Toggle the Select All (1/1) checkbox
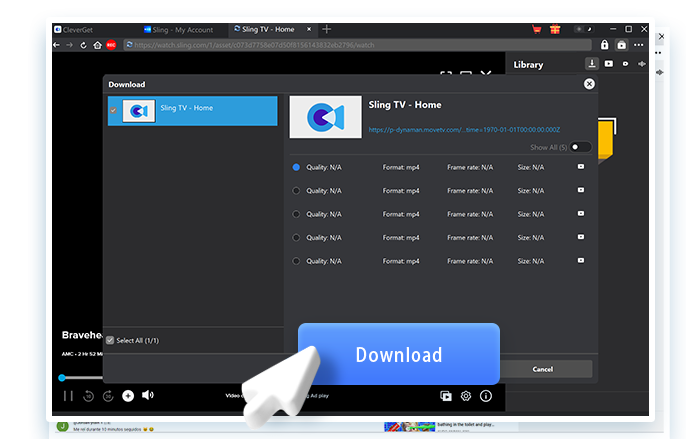The width and height of the screenshot is (686, 439). pos(110,340)
